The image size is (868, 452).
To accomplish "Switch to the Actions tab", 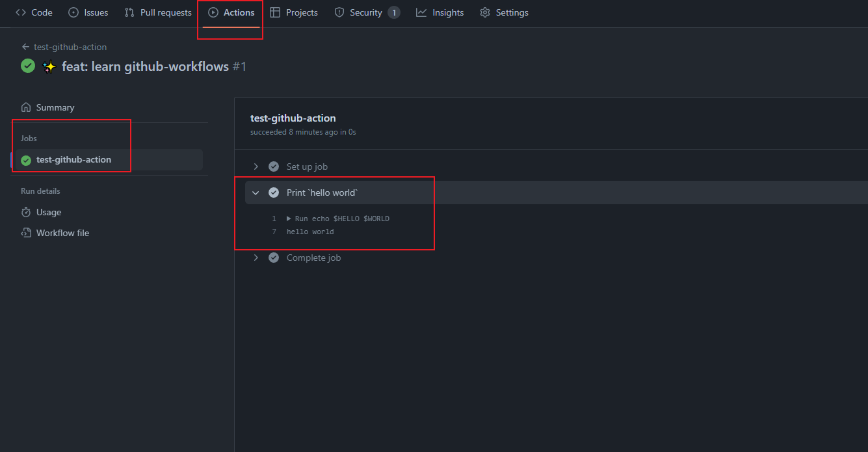I will (231, 12).
